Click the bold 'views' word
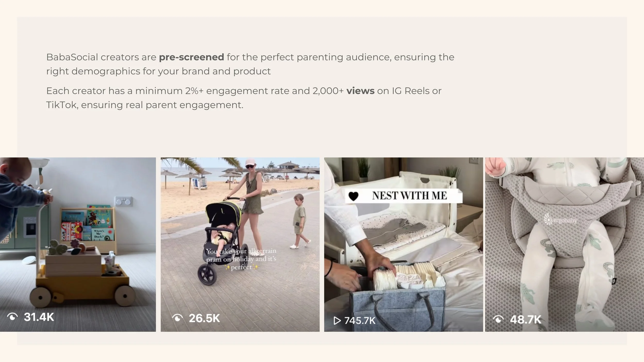The height and width of the screenshot is (362, 644). 360,91
